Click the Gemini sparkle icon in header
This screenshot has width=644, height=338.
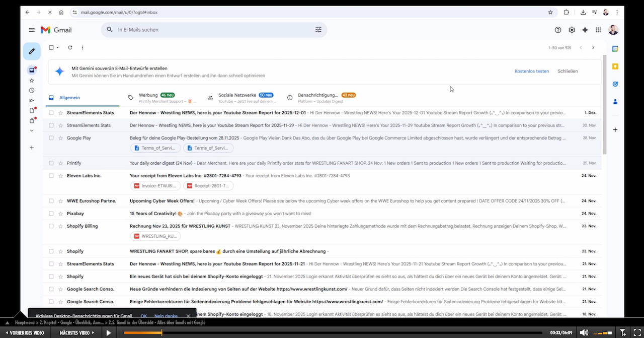pos(585,30)
